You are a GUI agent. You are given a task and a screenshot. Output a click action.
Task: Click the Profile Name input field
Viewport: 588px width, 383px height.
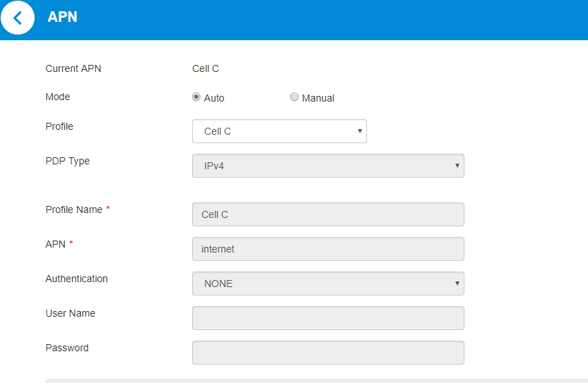tap(328, 214)
